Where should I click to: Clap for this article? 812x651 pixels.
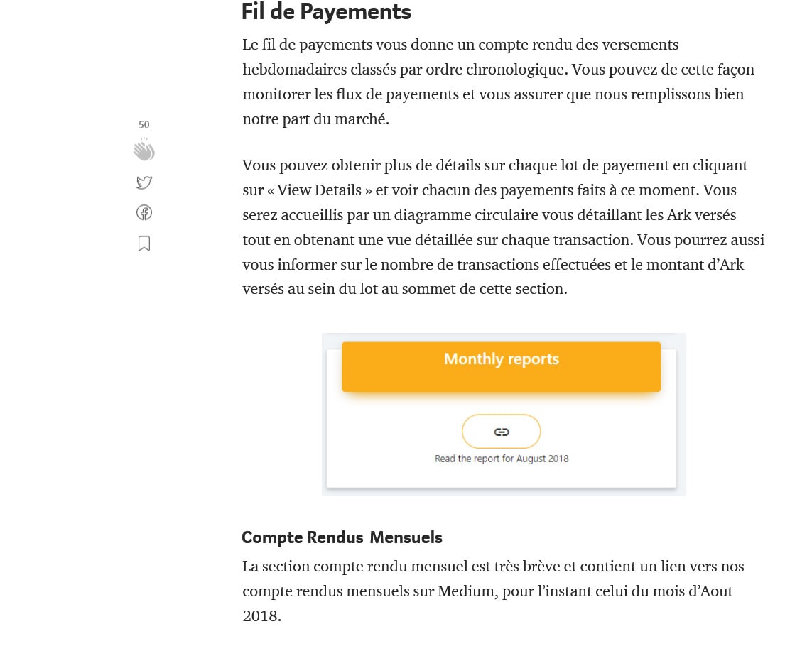click(x=144, y=150)
